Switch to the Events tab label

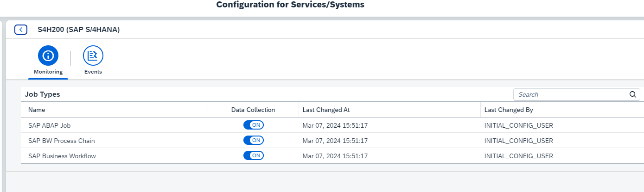(x=93, y=72)
